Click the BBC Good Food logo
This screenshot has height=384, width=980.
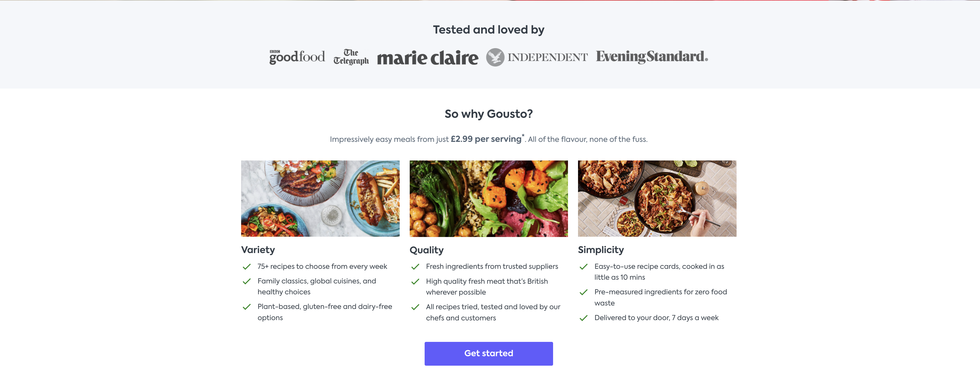tap(297, 57)
